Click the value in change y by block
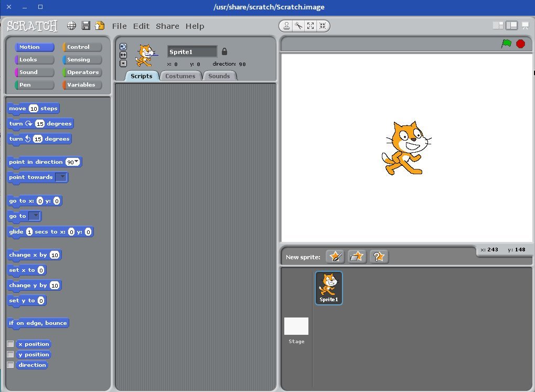Image resolution: width=535 pixels, height=392 pixels. pyautogui.click(x=55, y=285)
